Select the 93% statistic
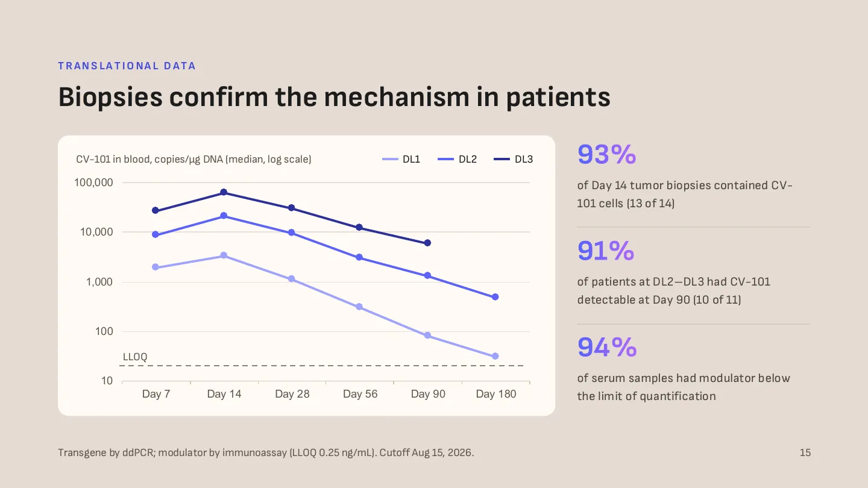This screenshot has width=868, height=488. point(607,155)
